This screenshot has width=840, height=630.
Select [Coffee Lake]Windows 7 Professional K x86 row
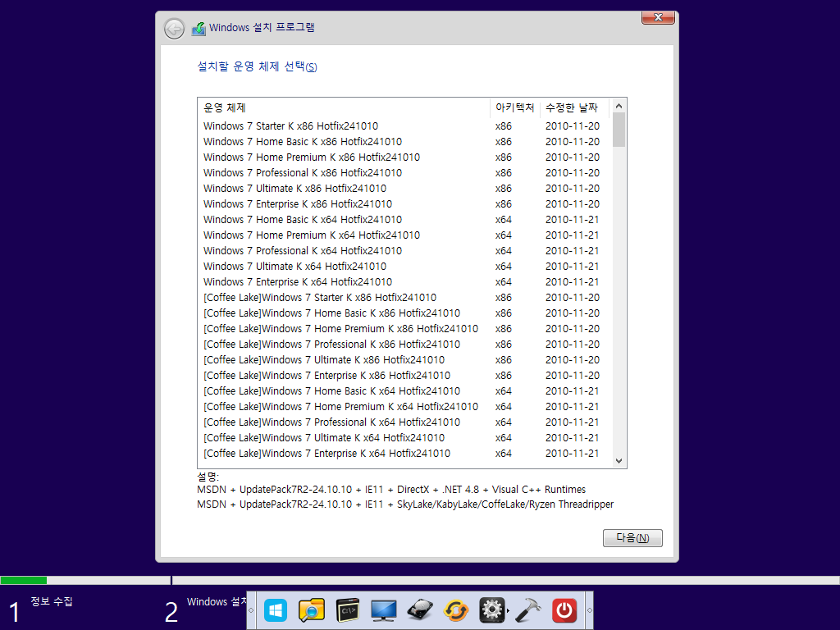pos(404,344)
